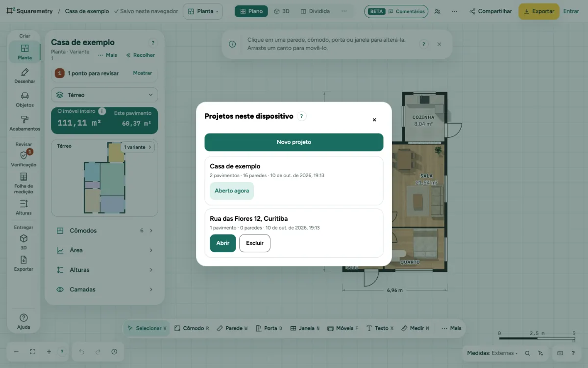This screenshot has height=368, width=588.
Task: Click the Entrar sign-in link
Action: point(571,11)
